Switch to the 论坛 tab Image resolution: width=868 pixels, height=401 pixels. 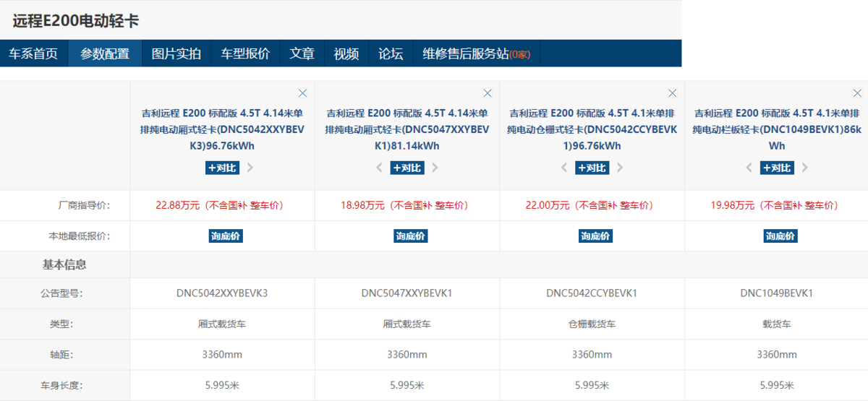point(391,53)
